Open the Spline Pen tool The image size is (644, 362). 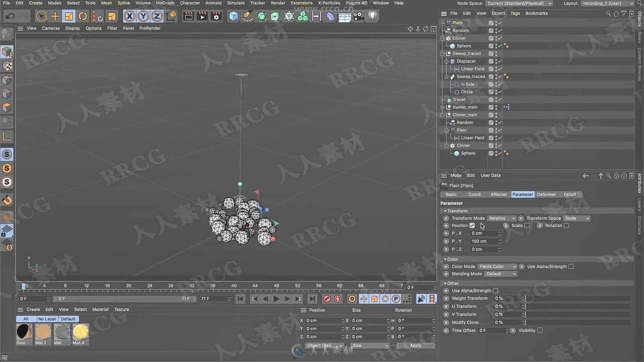[x=248, y=16]
